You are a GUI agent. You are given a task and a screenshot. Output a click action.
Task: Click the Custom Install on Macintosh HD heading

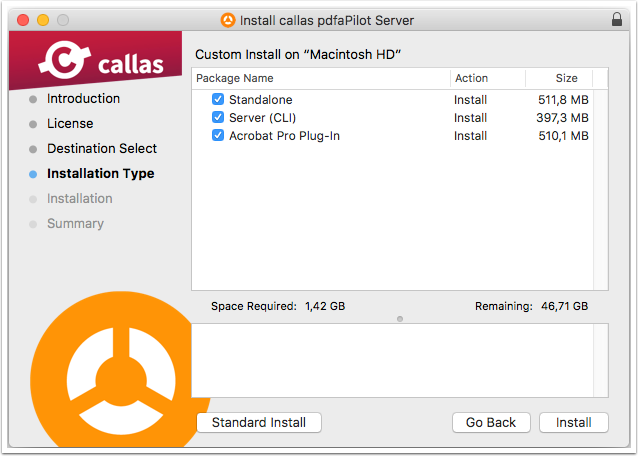pos(298,54)
